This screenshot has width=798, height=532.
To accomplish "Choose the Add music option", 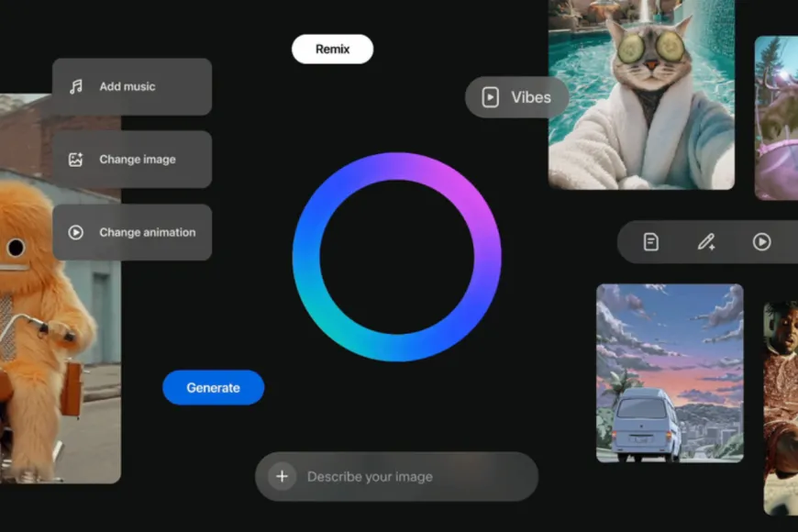I will tap(132, 86).
